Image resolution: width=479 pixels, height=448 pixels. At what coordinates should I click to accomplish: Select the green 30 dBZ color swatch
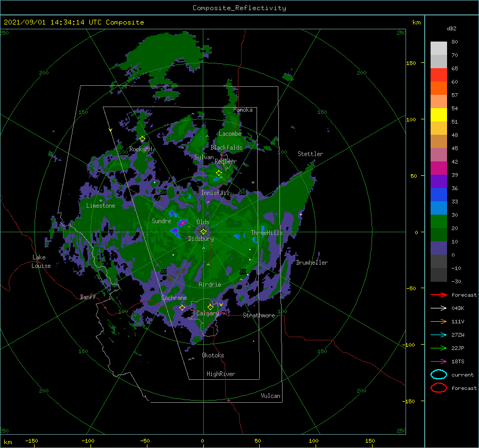pos(439,221)
